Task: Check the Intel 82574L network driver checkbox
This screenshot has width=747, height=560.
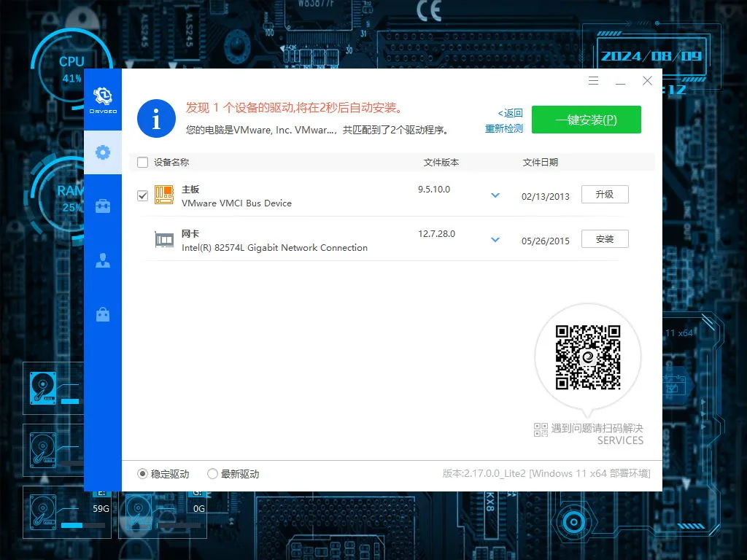Action: pyautogui.click(x=142, y=239)
